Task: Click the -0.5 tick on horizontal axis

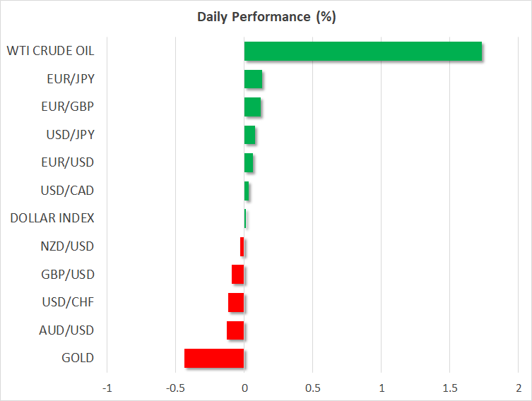Action: (x=175, y=388)
